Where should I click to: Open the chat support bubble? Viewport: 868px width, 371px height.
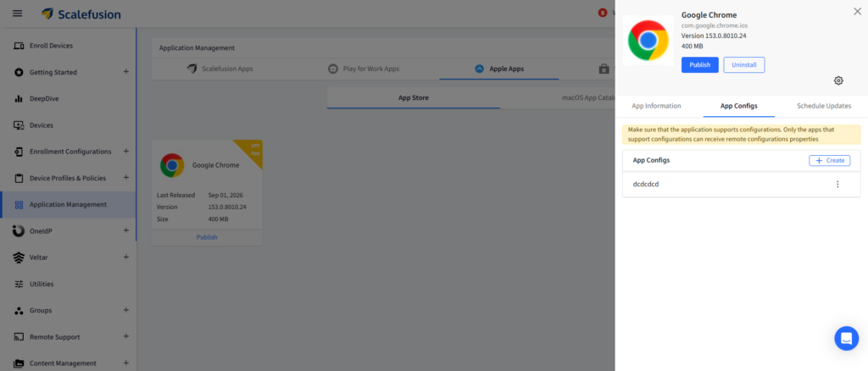(x=847, y=338)
